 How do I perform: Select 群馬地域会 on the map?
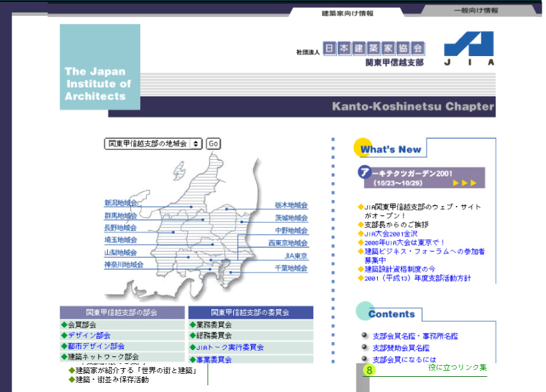(121, 216)
